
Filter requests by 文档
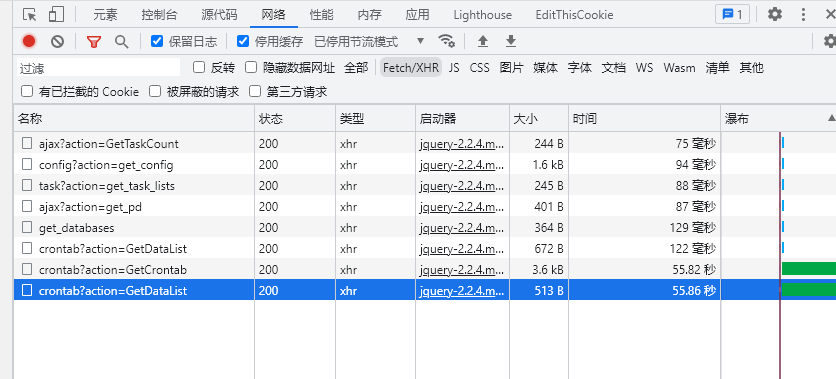point(614,68)
